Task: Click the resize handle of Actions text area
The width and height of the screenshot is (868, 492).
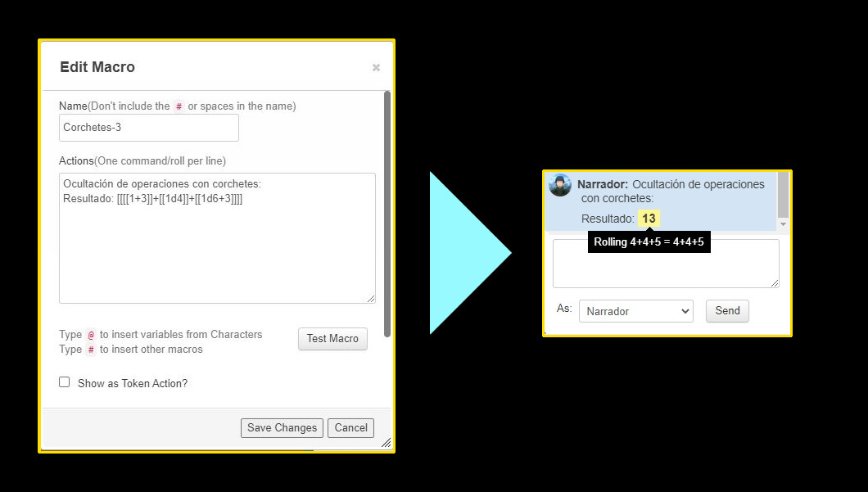Action: point(370,298)
